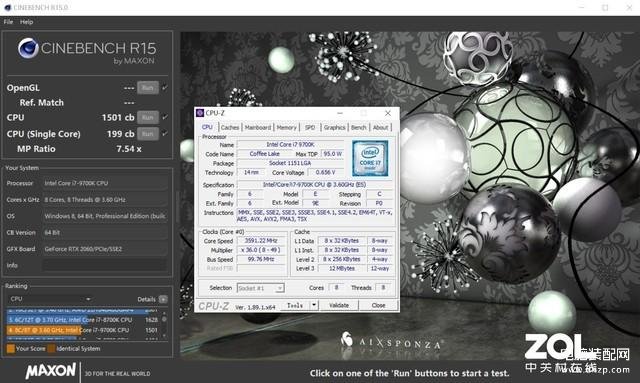
Task: Click the Cores count field in CPU-Z
Action: click(336, 288)
